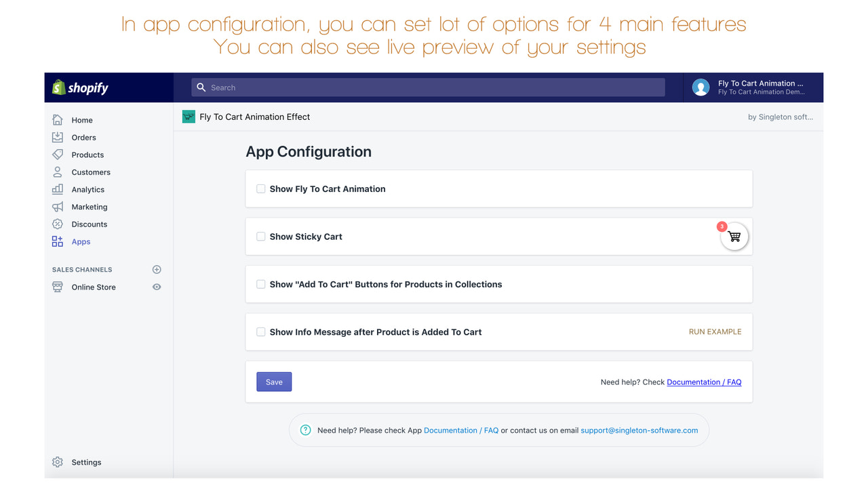
Task: Check the Show Sticky Cart option
Action: pos(260,236)
